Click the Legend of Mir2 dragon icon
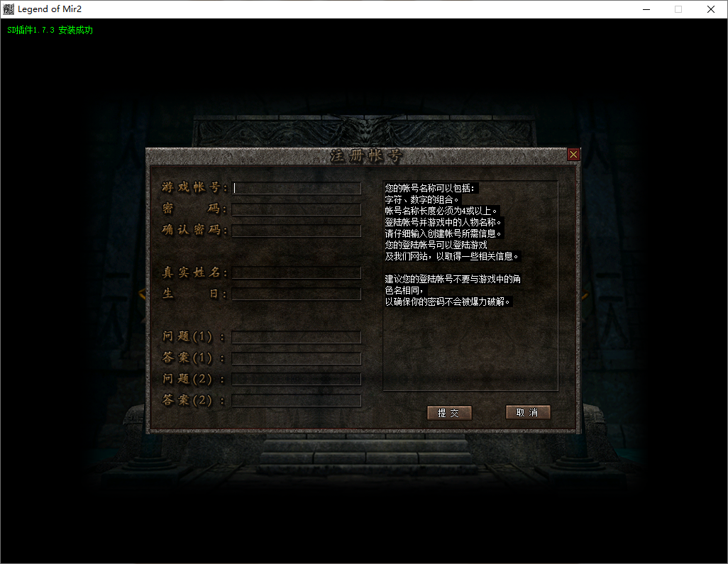Screen dimensions: 728x564 point(10,9)
